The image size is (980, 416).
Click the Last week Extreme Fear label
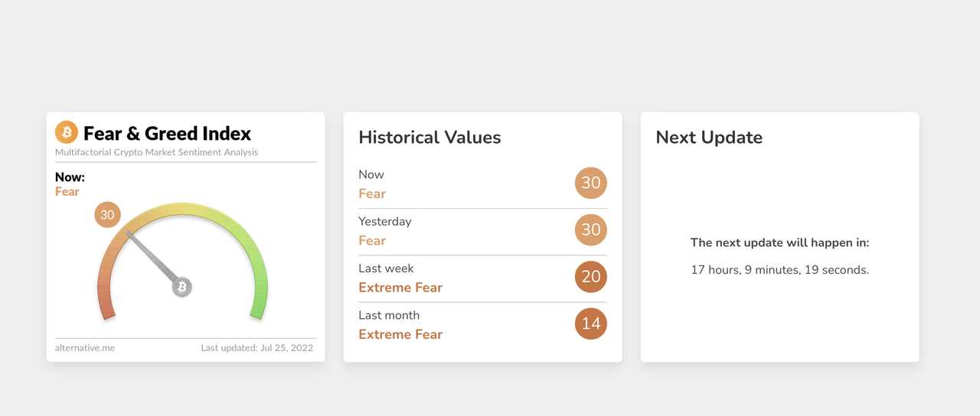(x=400, y=288)
